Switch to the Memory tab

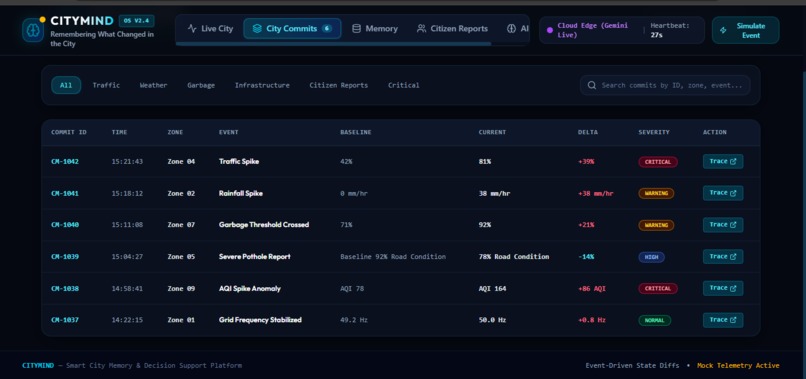pyautogui.click(x=375, y=29)
